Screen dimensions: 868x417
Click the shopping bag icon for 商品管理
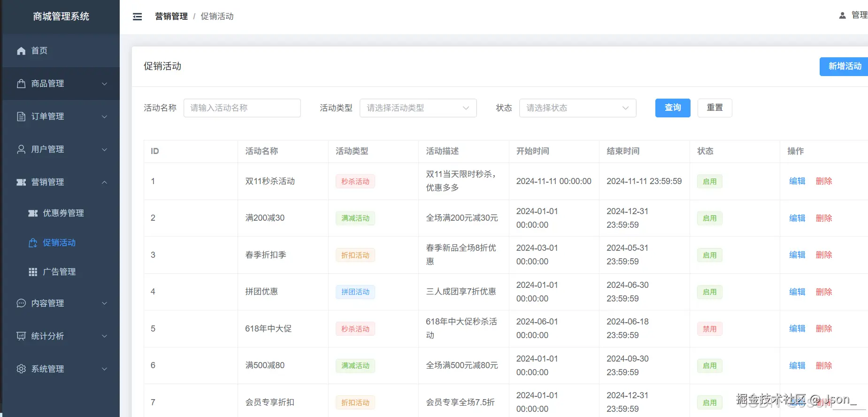21,84
